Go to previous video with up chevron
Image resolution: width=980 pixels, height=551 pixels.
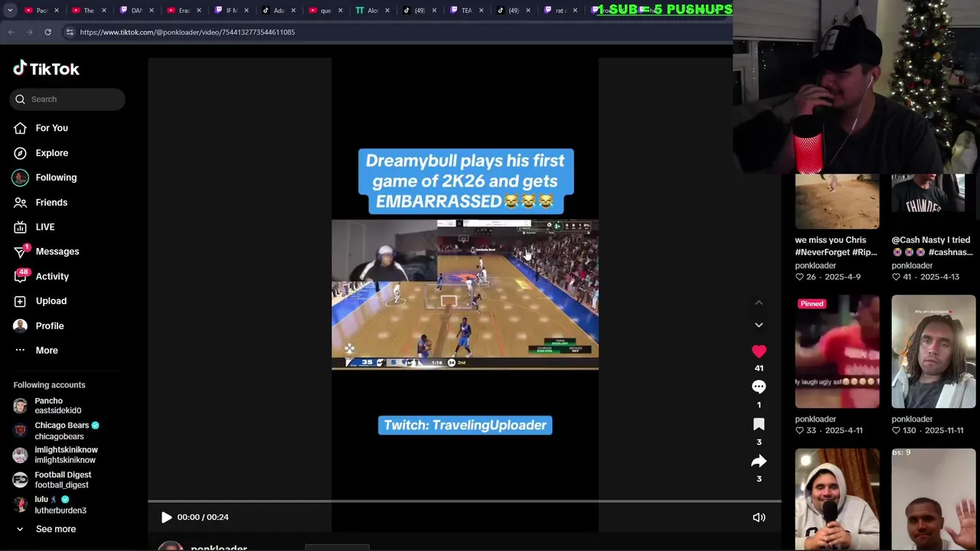(x=759, y=303)
